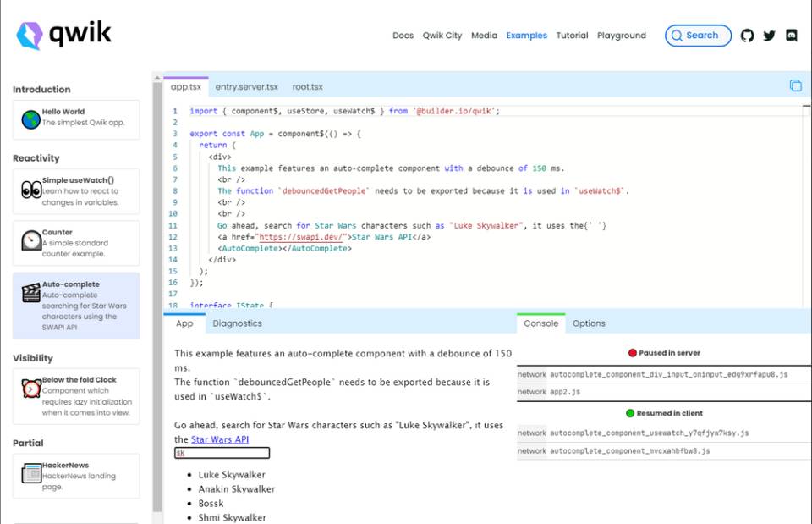Click the Simple useWatch() eyes icon
The image size is (812, 524).
31,190
